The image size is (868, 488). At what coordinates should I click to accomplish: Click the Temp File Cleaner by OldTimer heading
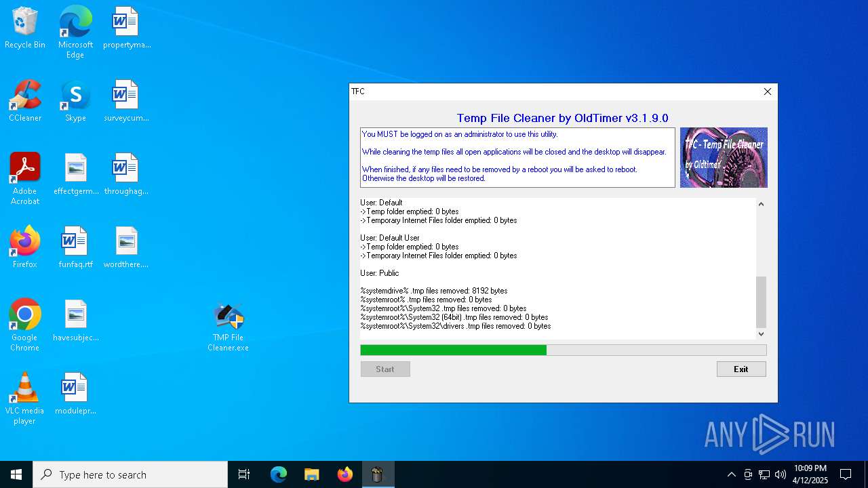562,118
